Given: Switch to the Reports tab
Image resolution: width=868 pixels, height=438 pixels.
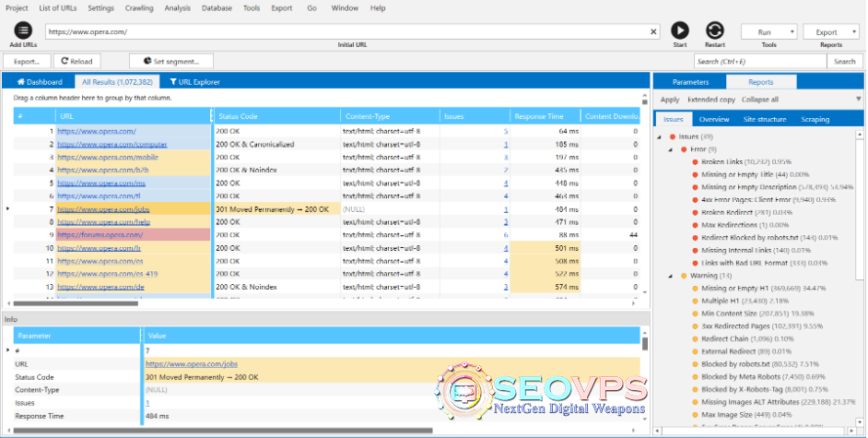Looking at the screenshot, I should (x=760, y=82).
